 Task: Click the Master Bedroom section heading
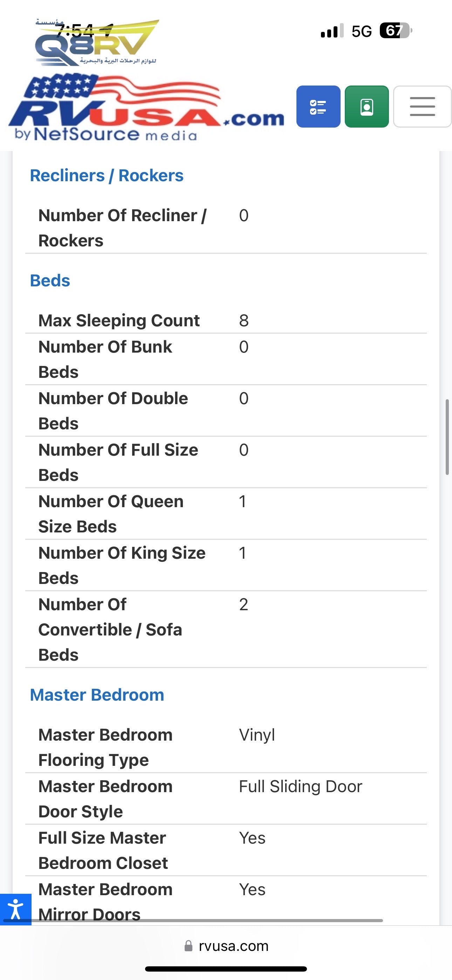click(x=97, y=695)
